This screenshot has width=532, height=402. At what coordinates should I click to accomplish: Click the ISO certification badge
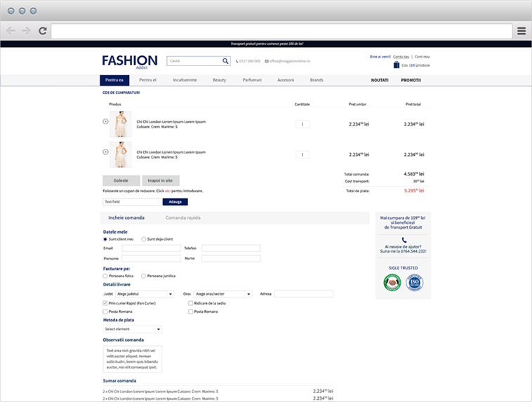coord(415,283)
